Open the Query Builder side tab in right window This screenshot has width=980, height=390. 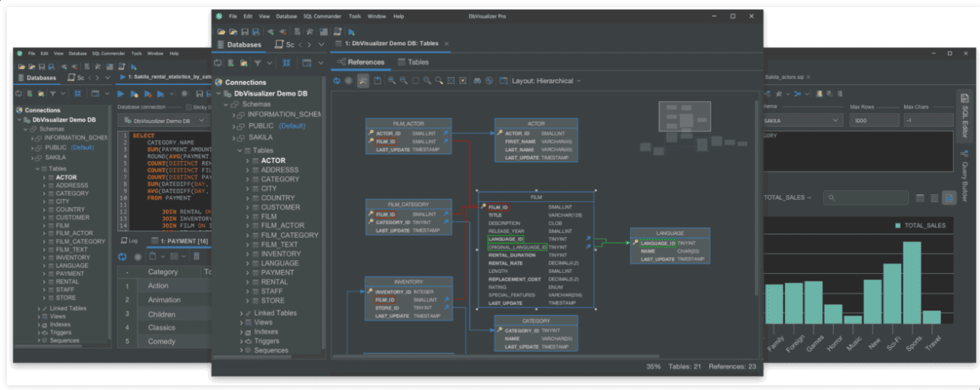(965, 177)
